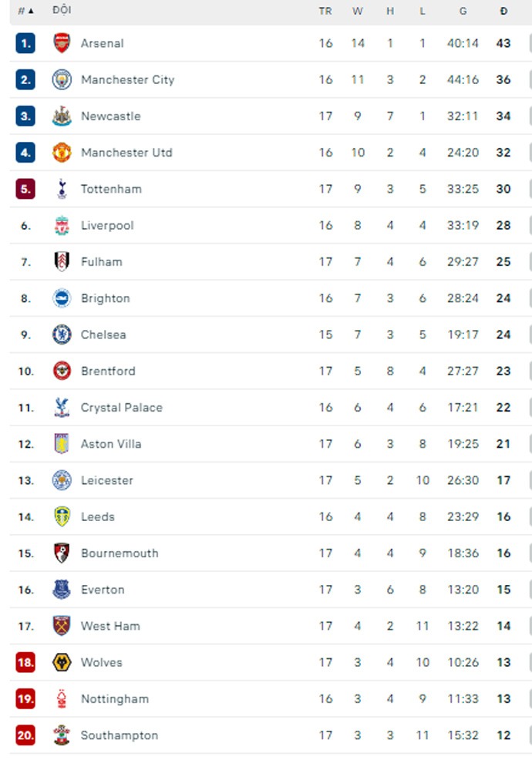
Task: Click the Leicester fox crest icon
Action: [x=62, y=480]
